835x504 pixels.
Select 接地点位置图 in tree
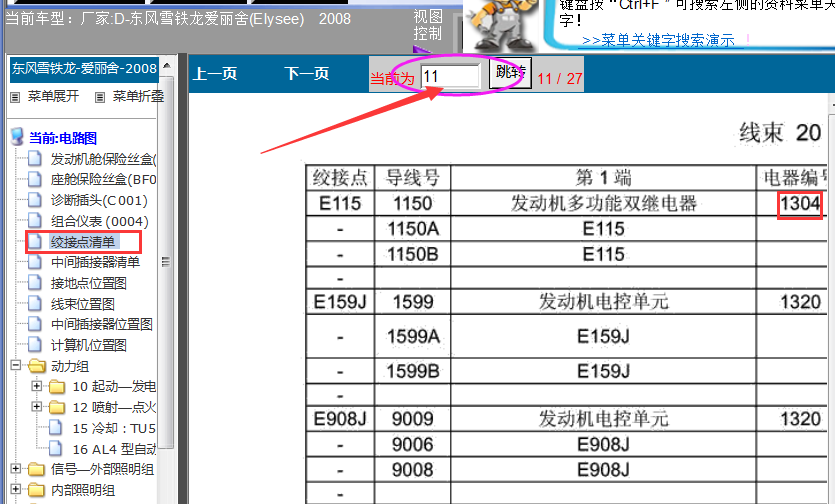tap(88, 283)
